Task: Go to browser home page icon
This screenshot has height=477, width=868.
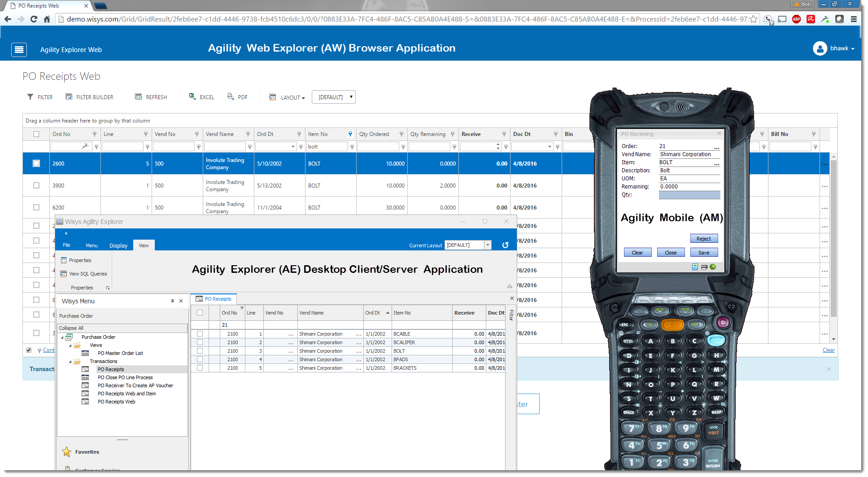Action: point(47,19)
